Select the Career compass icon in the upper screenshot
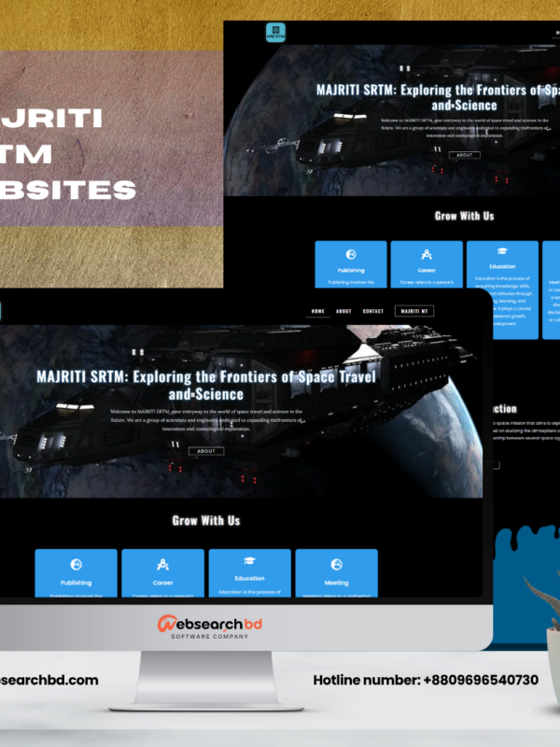The image size is (560, 747). [427, 254]
